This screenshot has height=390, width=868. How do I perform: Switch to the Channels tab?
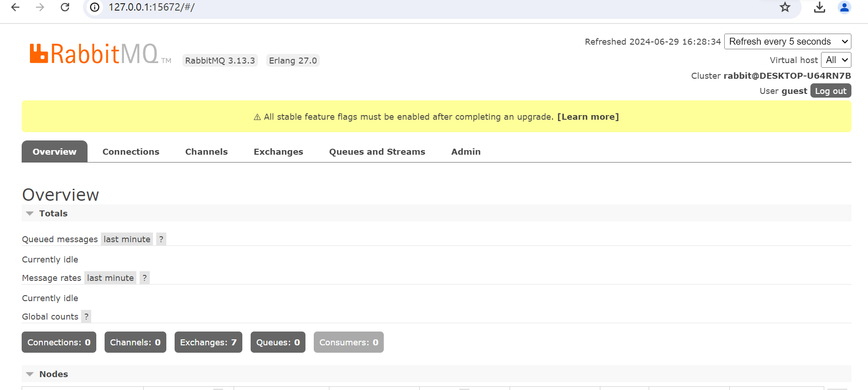[x=206, y=151]
